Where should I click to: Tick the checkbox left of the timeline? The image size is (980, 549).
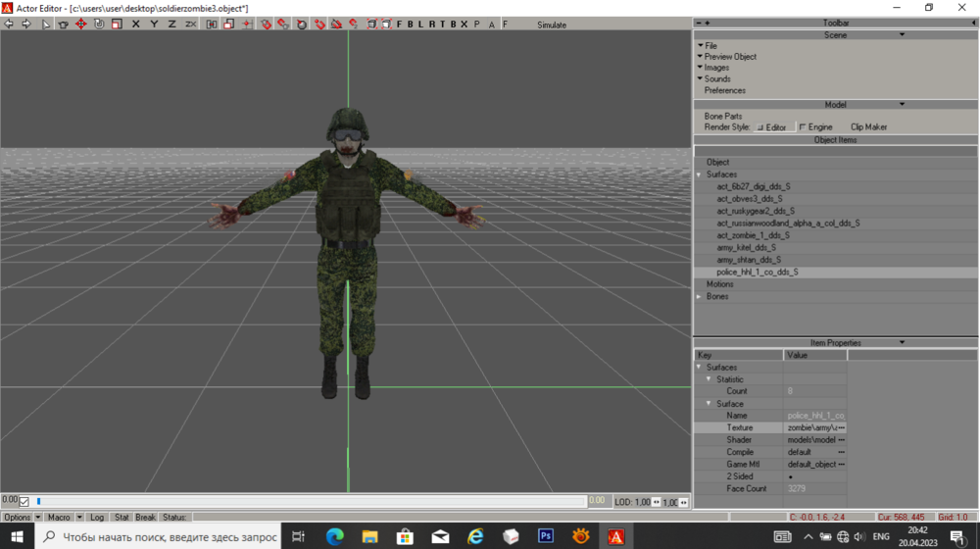pyautogui.click(x=24, y=501)
